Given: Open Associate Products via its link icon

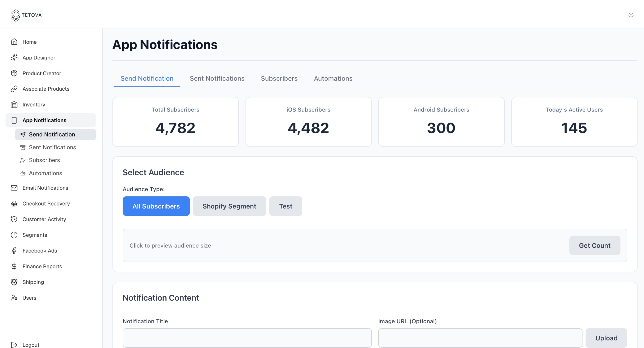Looking at the screenshot, I should point(14,89).
